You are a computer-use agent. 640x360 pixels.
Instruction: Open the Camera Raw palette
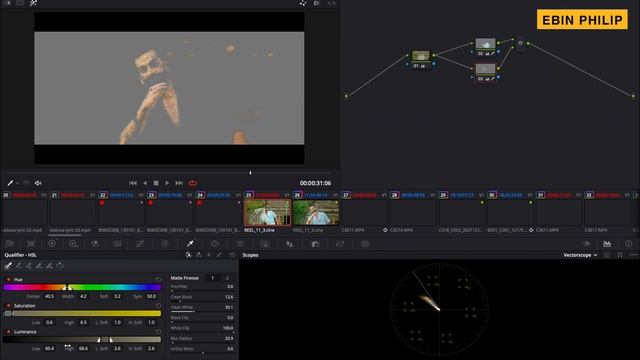(x=10, y=244)
